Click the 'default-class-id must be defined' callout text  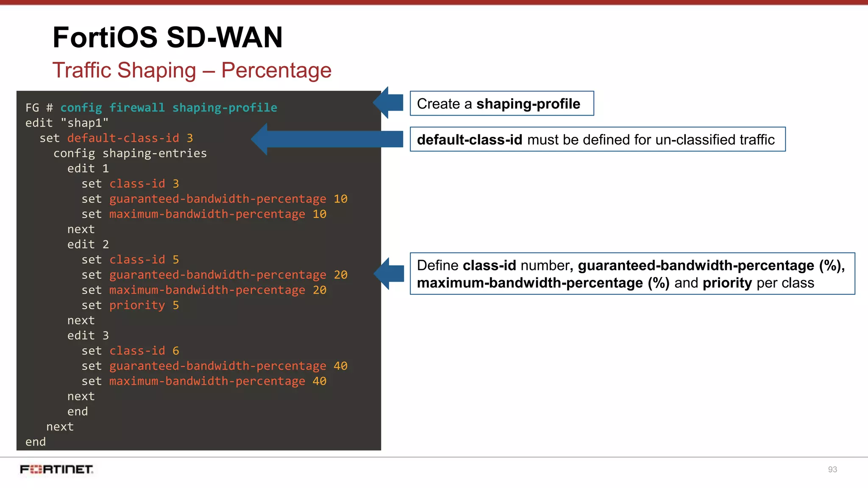(595, 140)
